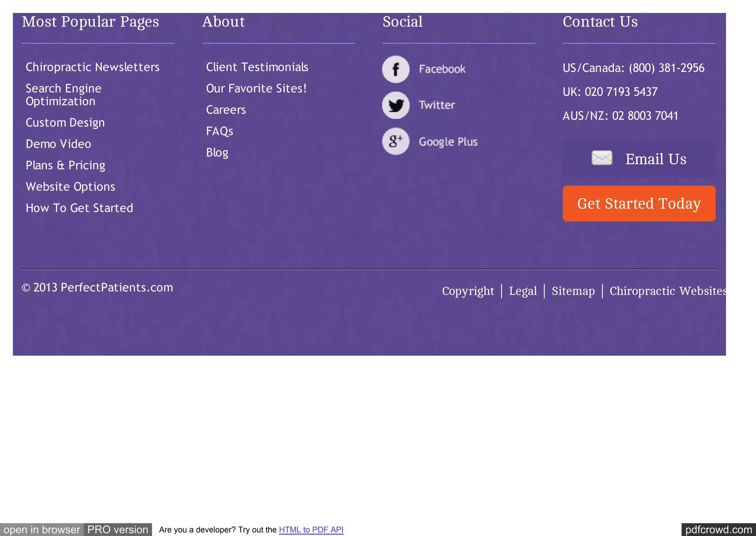Open Client Testimonials link
The width and height of the screenshot is (756, 536).
[x=257, y=67]
